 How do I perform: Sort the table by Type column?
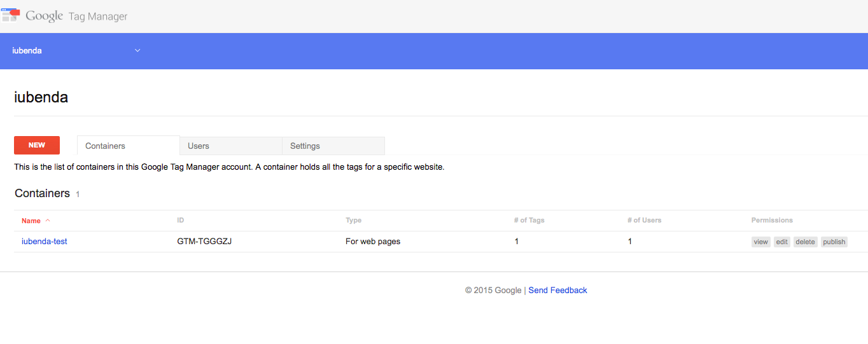coord(353,220)
